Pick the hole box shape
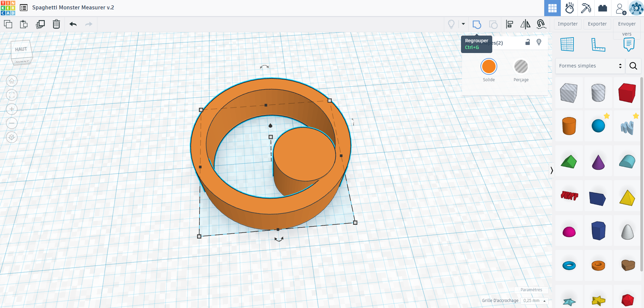 pos(569,93)
